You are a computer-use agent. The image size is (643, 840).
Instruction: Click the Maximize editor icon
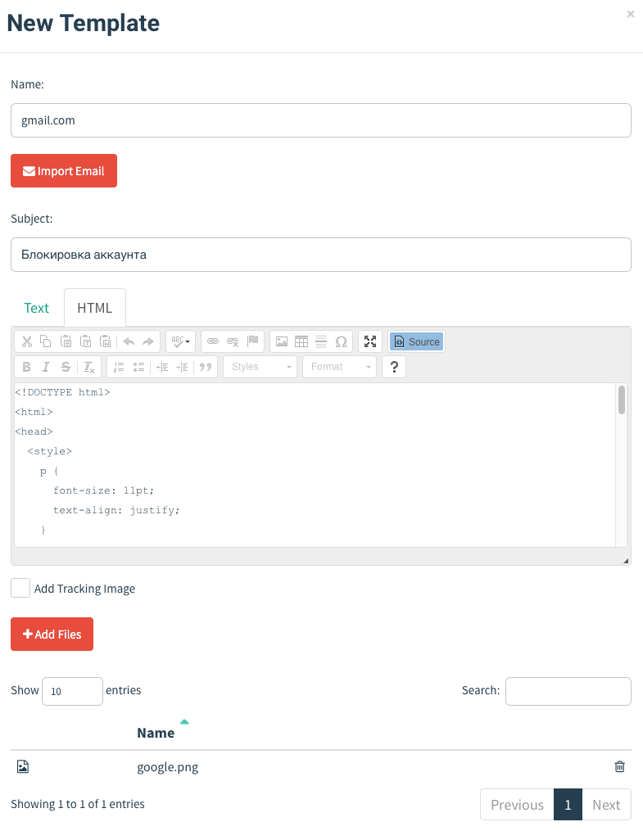pos(370,341)
